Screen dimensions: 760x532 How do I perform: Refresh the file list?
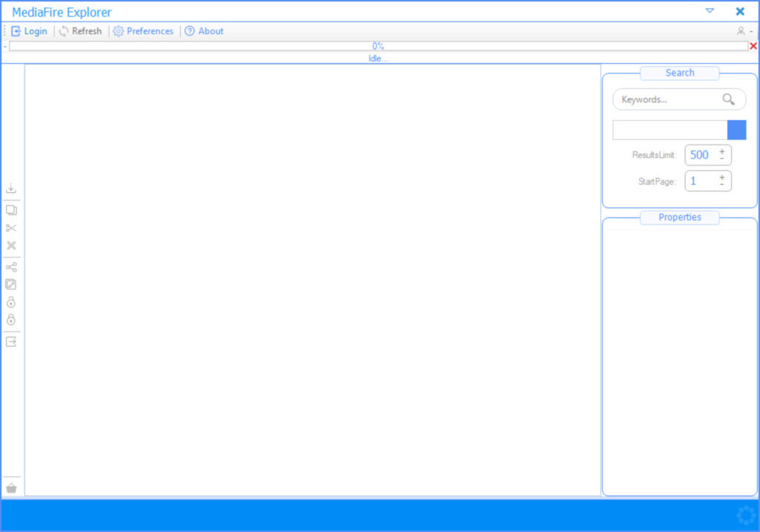[80, 31]
